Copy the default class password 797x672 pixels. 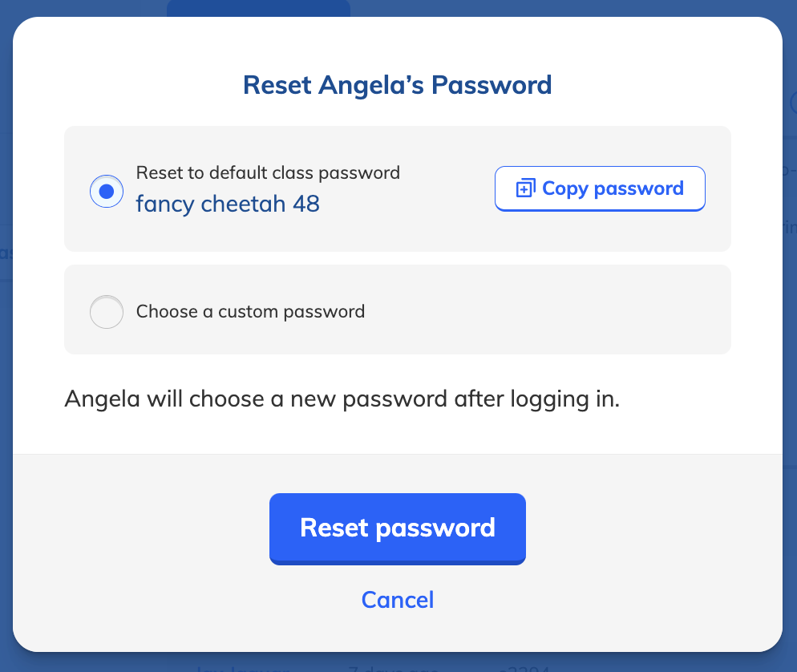[600, 188]
